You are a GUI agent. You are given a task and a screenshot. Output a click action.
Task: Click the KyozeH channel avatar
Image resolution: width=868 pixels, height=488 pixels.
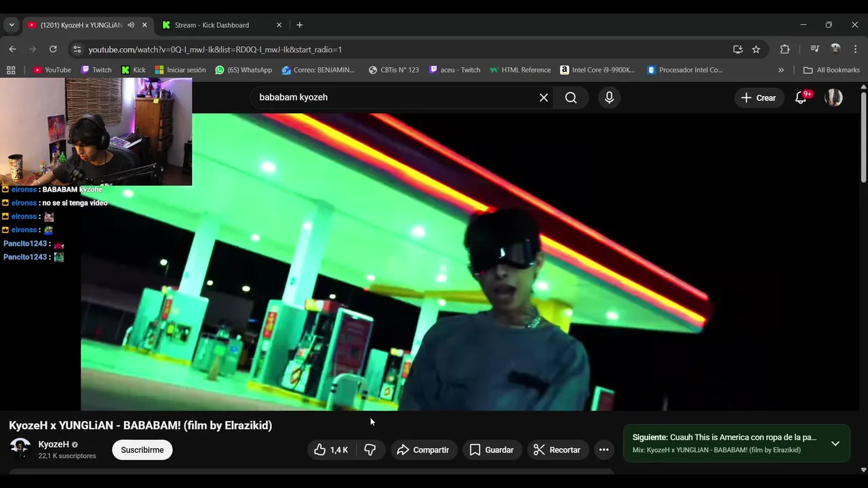click(x=20, y=449)
